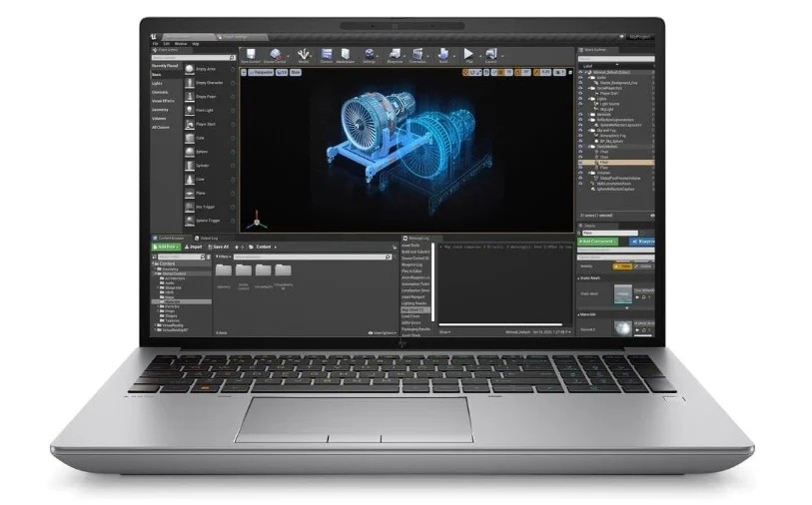This screenshot has width=812, height=505.
Task: Select Map Check in the Message Log list
Action: (x=415, y=310)
